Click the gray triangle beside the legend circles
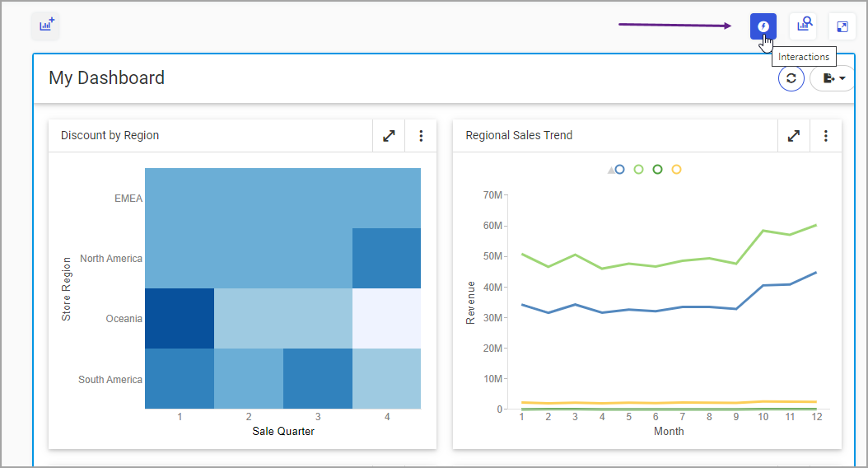The width and height of the screenshot is (868, 468). pyautogui.click(x=611, y=171)
